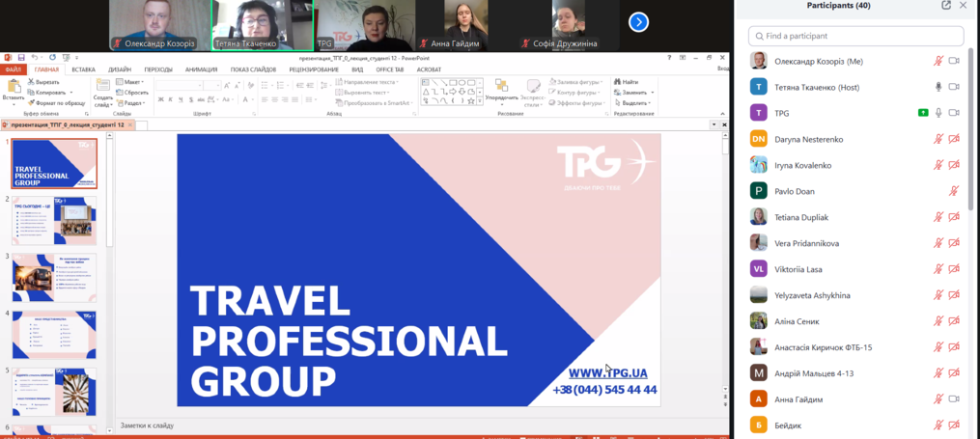Click the Вставить paste icon
Screen dimensions: 980x439
pyautogui.click(x=13, y=87)
